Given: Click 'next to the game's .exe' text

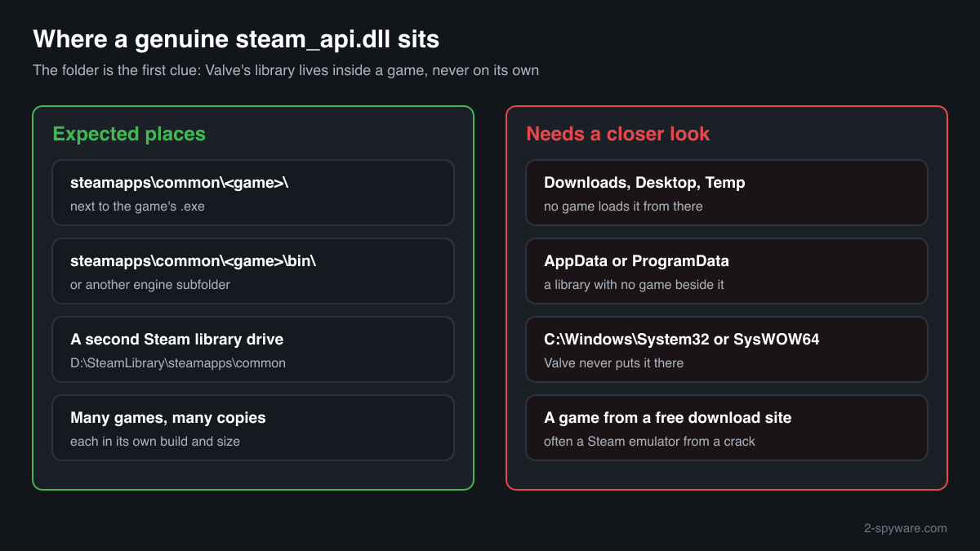Looking at the screenshot, I should (x=137, y=207).
